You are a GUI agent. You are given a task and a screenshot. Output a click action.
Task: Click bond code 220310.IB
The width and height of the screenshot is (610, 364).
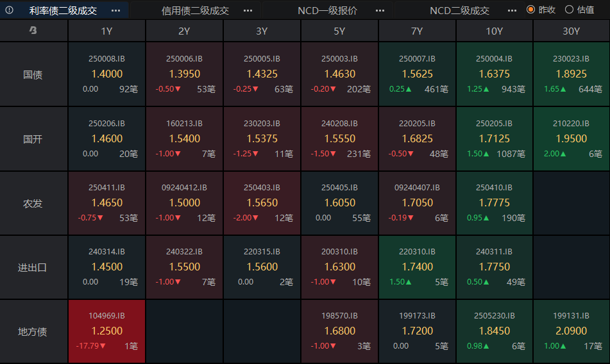[417, 251]
